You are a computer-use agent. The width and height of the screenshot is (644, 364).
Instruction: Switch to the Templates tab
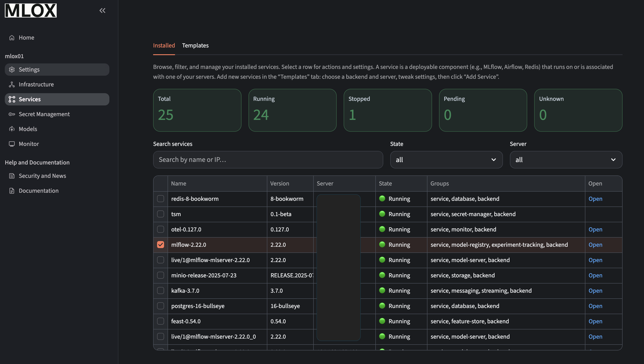[195, 45]
